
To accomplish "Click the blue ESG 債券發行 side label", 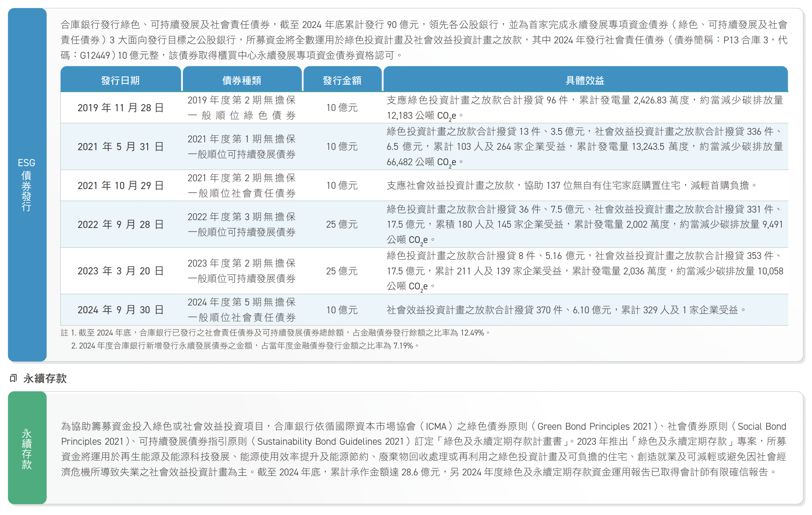I will coord(27,185).
